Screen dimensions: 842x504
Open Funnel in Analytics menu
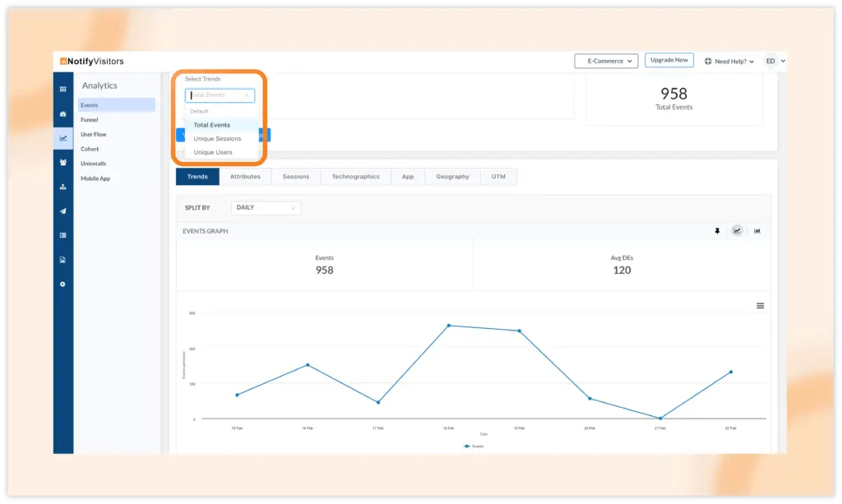pyautogui.click(x=89, y=120)
